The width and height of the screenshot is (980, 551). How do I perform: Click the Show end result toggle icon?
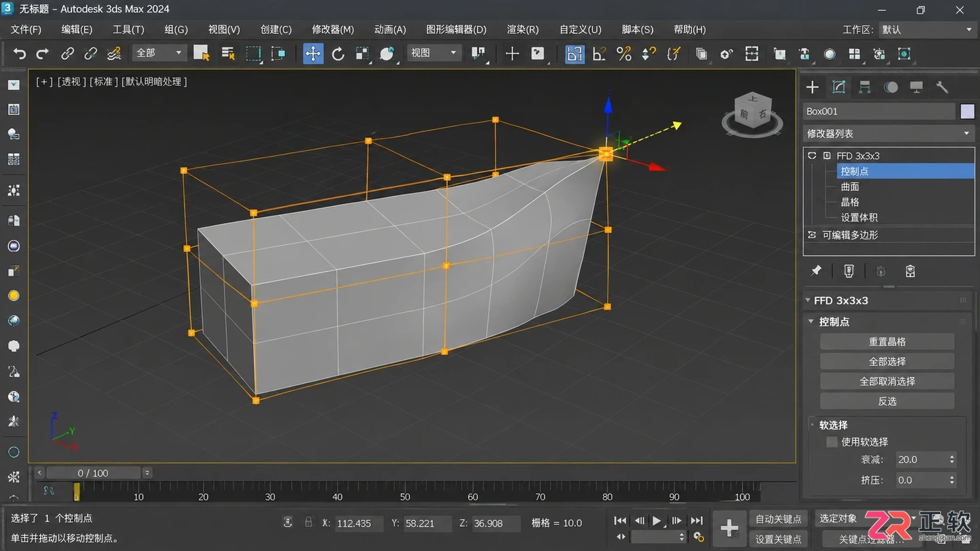tap(849, 271)
